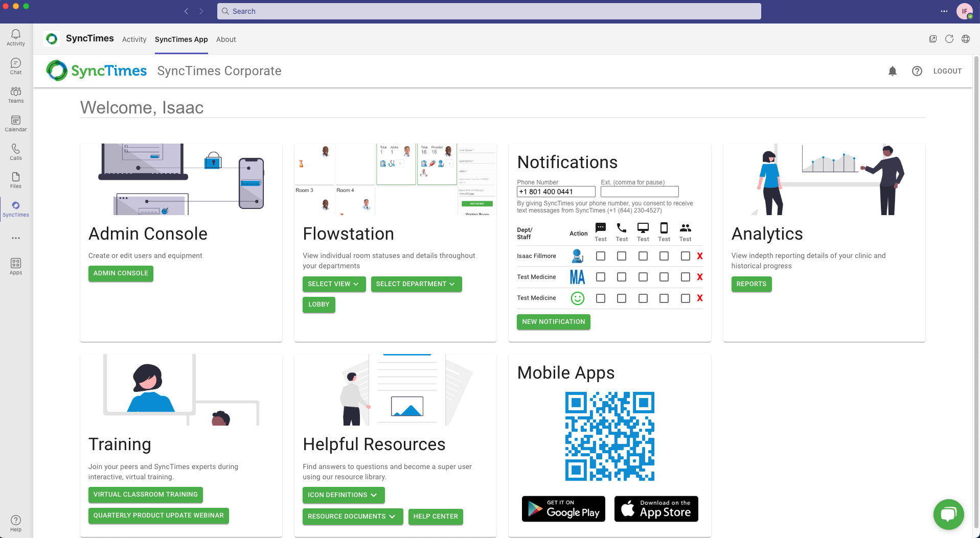This screenshot has width=980, height=538.
Task: Open Teams icon in sidebar
Action: (16, 95)
